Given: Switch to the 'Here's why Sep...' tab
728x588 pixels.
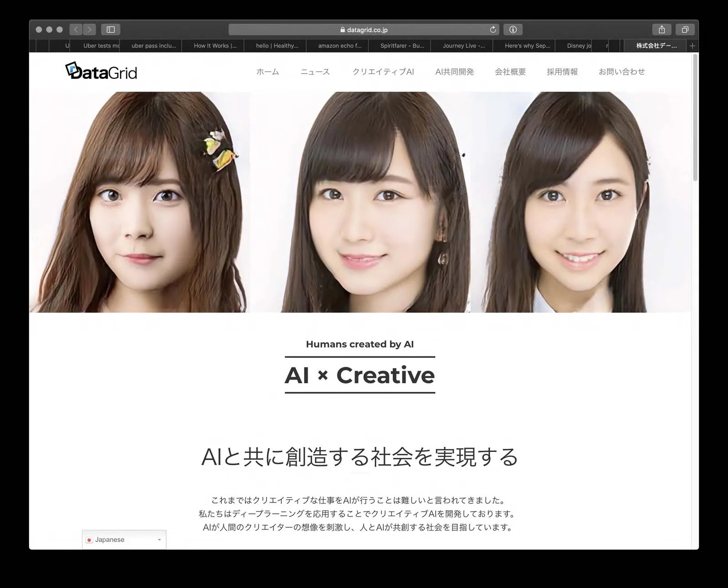Looking at the screenshot, I should pyautogui.click(x=524, y=46).
